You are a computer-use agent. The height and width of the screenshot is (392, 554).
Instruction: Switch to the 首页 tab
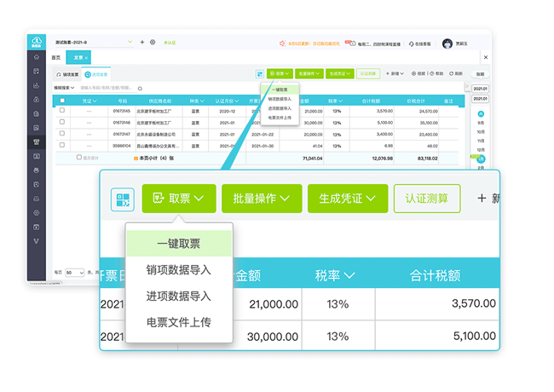[56, 58]
